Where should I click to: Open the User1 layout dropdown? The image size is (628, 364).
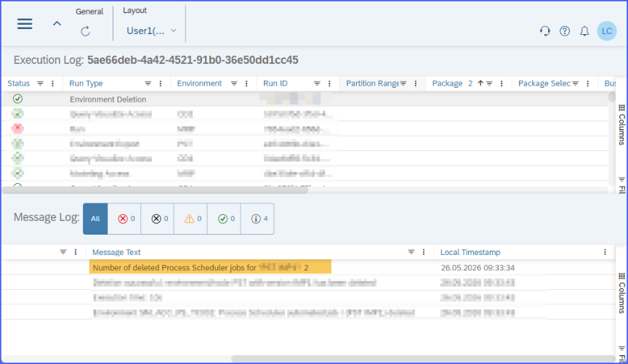(x=151, y=31)
